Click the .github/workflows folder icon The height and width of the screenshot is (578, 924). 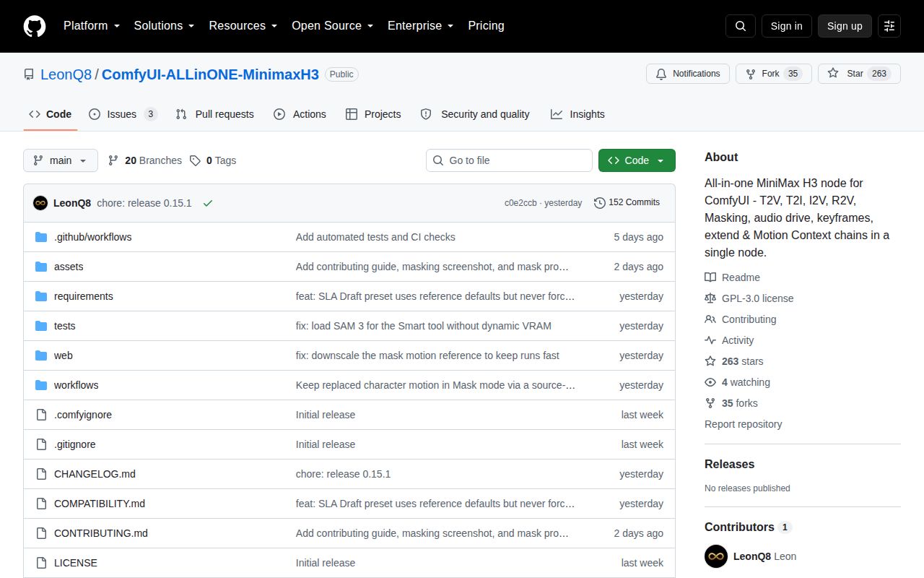click(41, 237)
